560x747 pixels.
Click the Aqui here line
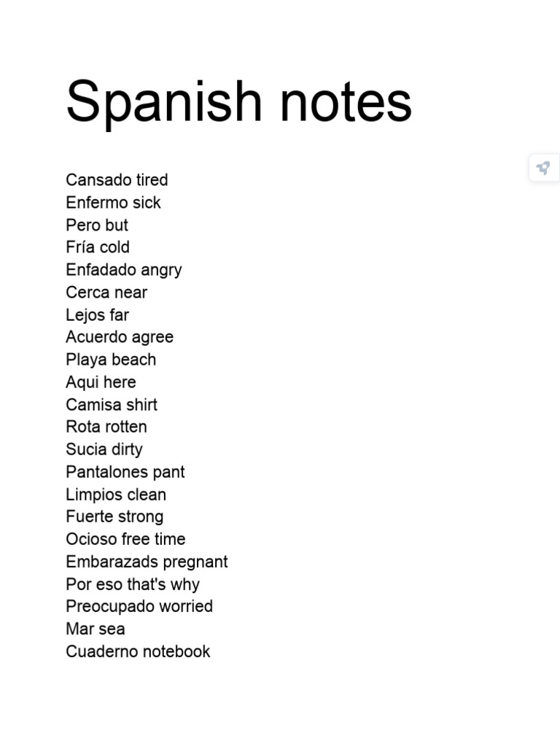point(101,382)
